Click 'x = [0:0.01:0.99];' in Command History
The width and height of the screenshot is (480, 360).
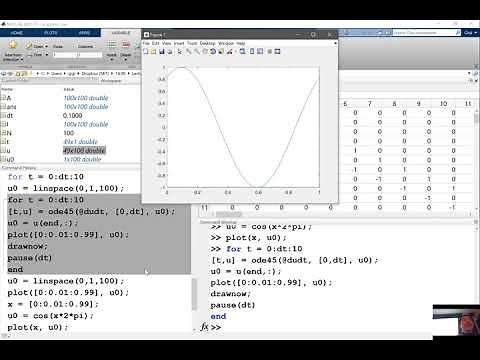click(53, 304)
